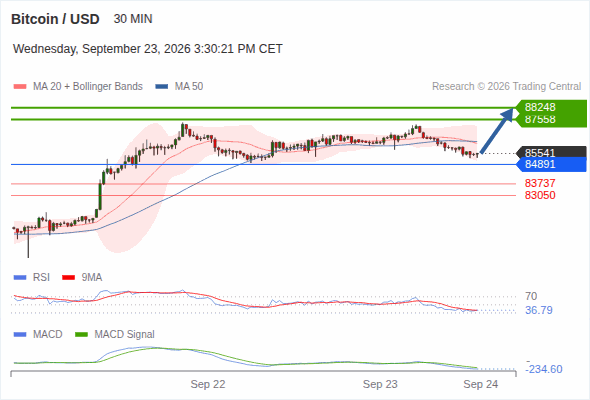Click the 84891 blue pivot price tag

pos(551,164)
